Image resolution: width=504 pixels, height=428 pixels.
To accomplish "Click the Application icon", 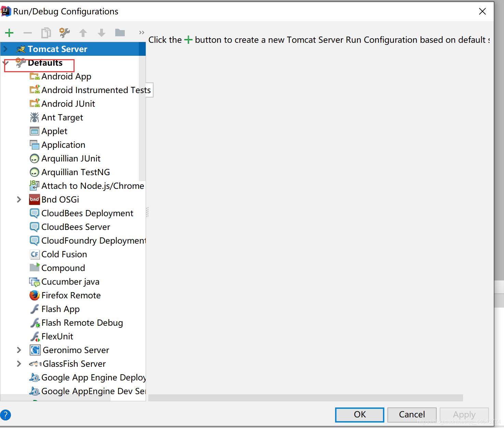I will tap(35, 145).
